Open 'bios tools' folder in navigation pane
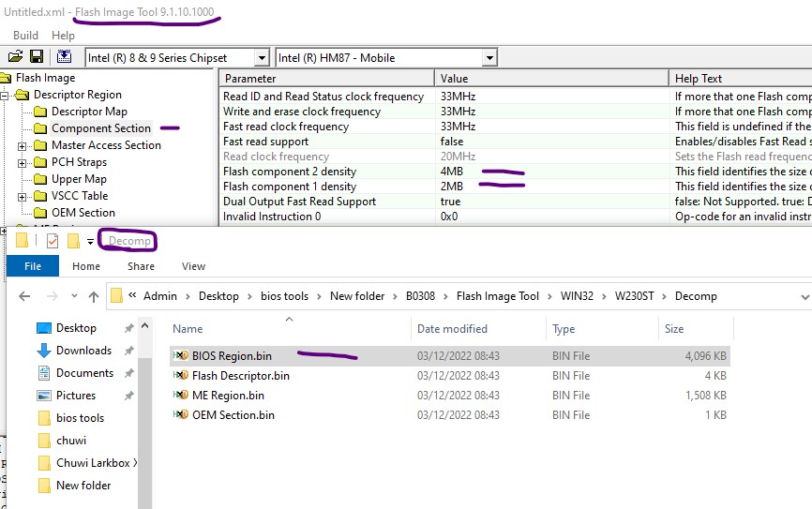812x509 pixels. (80, 418)
